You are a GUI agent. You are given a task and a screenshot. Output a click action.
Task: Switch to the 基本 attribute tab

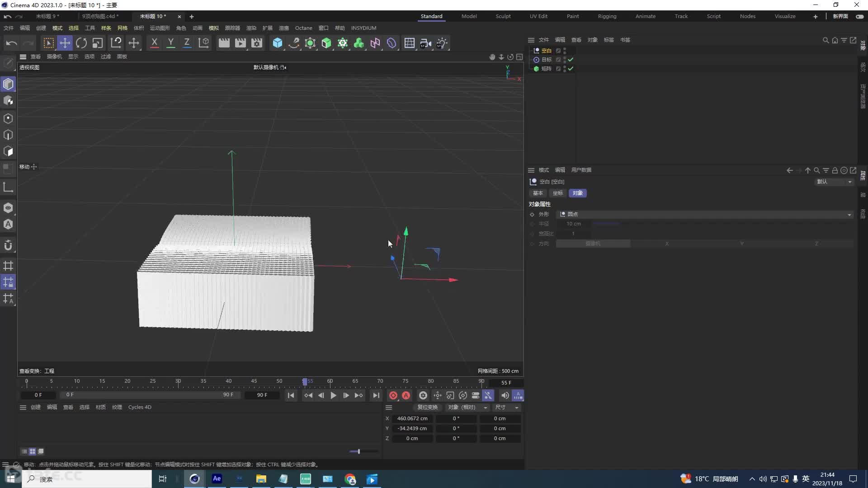point(538,193)
